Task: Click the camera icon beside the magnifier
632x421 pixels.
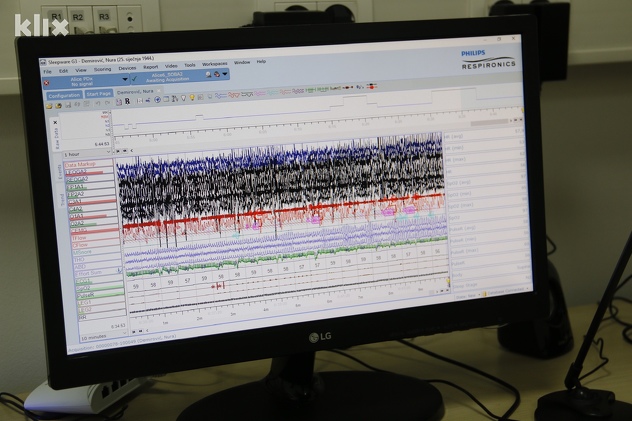Action: [x=216, y=74]
